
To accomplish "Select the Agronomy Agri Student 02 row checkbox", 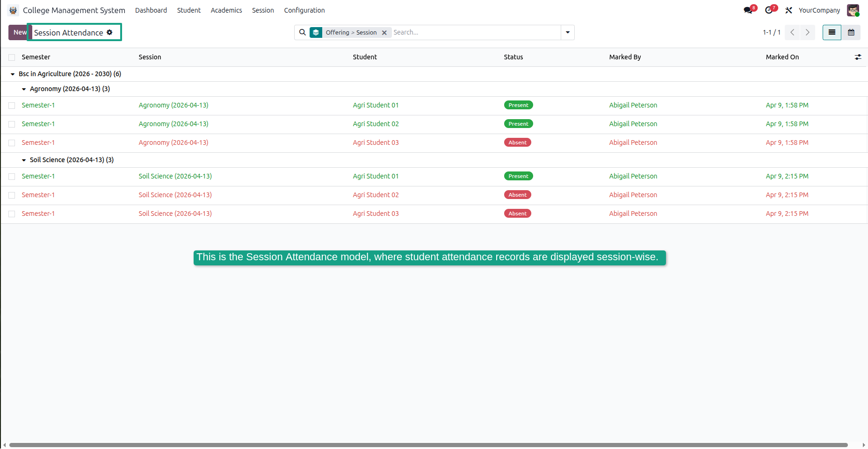I will tap(12, 124).
